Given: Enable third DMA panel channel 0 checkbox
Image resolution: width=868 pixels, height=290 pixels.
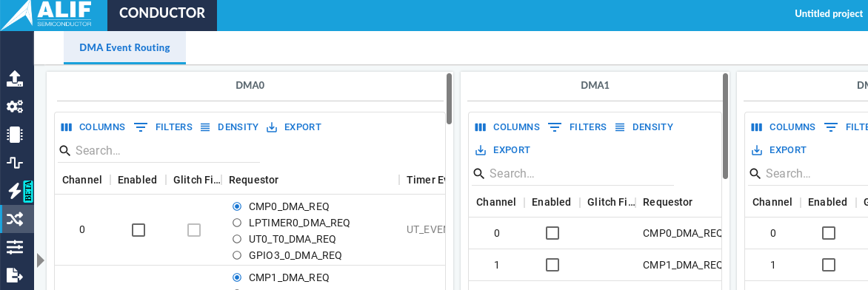Looking at the screenshot, I should point(829,233).
